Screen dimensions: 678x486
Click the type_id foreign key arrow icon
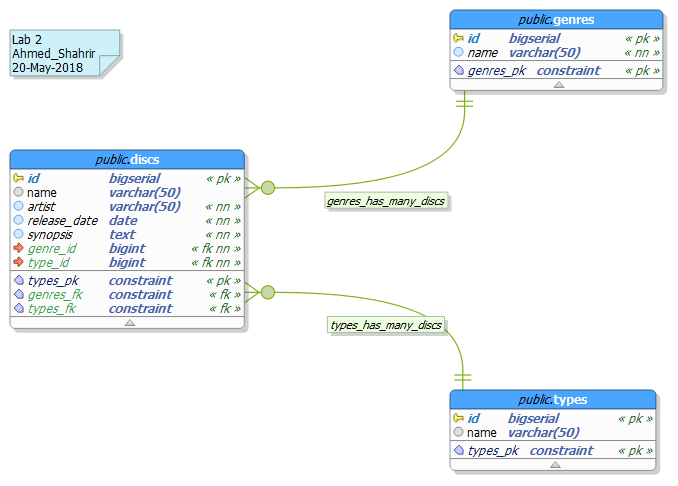click(18, 262)
